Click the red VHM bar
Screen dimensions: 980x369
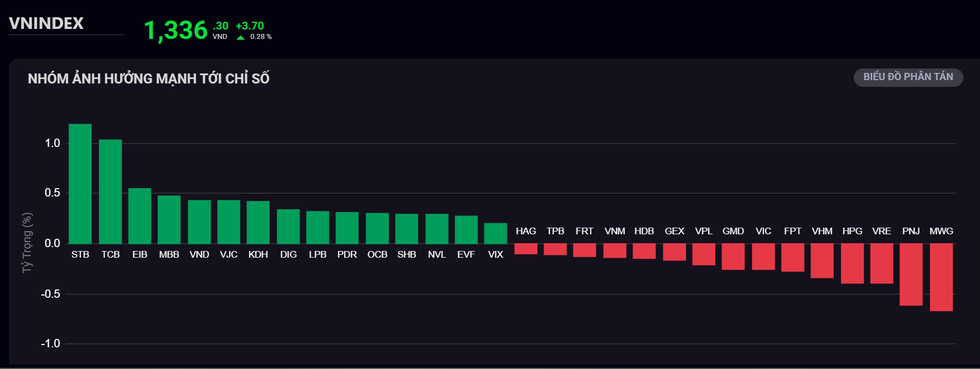[x=822, y=261]
